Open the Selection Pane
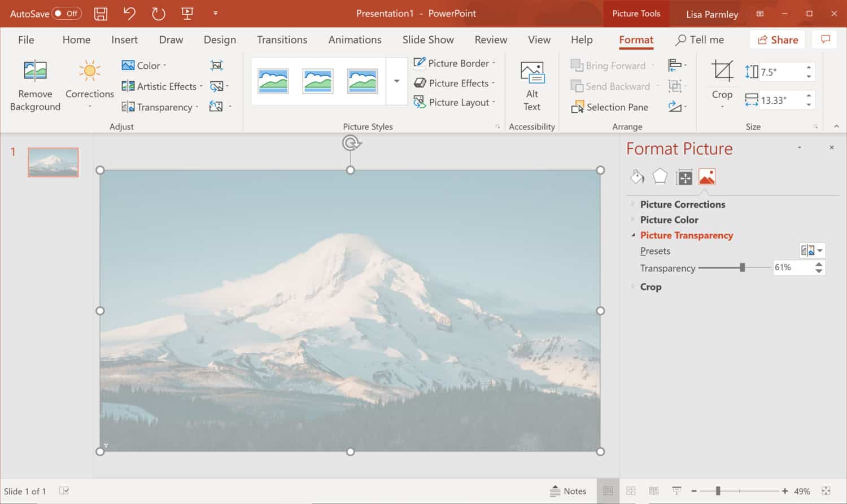The height and width of the screenshot is (504, 847). (615, 107)
